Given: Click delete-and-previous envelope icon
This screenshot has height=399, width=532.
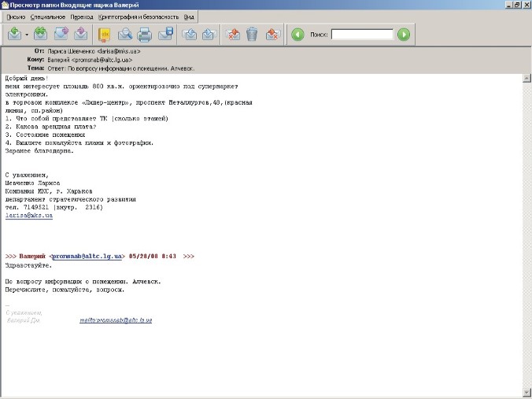Looking at the screenshot, I should (233, 35).
